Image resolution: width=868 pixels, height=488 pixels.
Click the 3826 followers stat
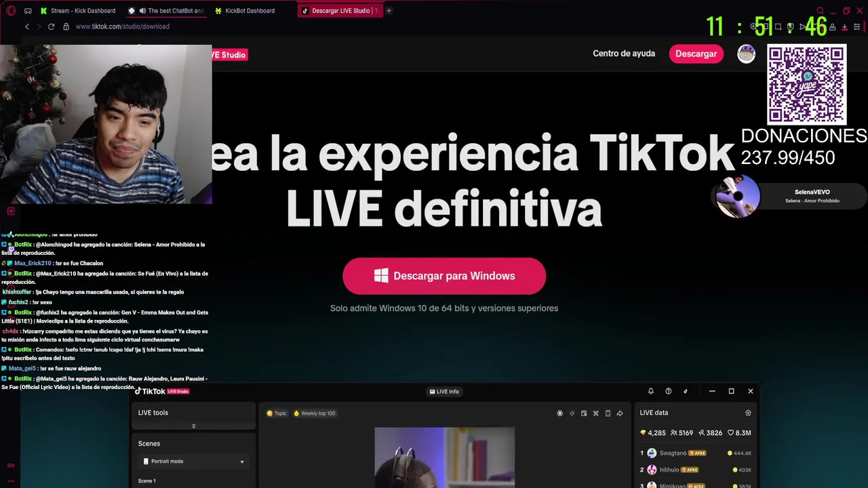(711, 433)
